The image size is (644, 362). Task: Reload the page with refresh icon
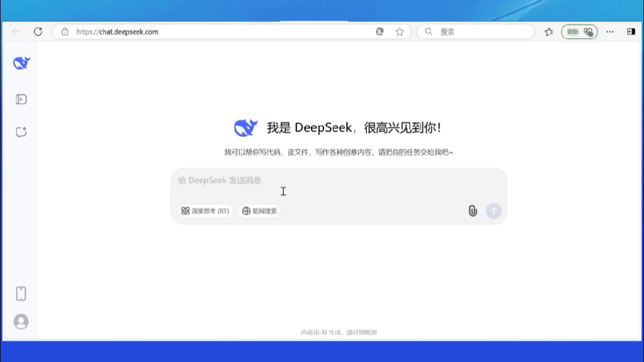(x=38, y=32)
